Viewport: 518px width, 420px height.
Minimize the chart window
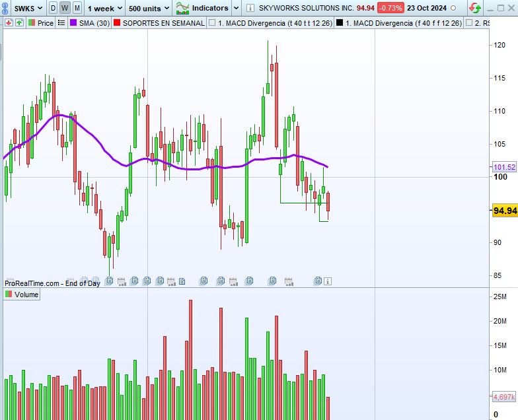tap(490, 9)
